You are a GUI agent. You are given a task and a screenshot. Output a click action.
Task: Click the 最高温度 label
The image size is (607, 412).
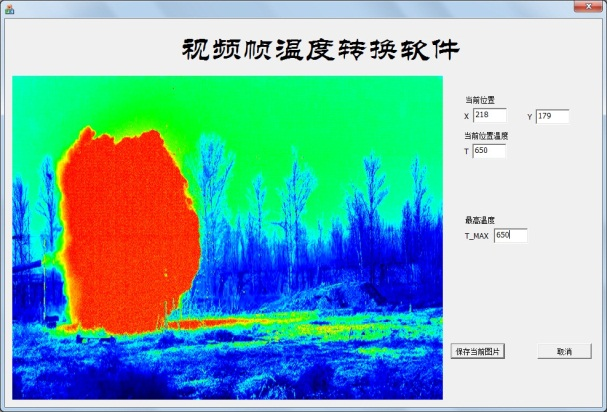click(x=480, y=220)
